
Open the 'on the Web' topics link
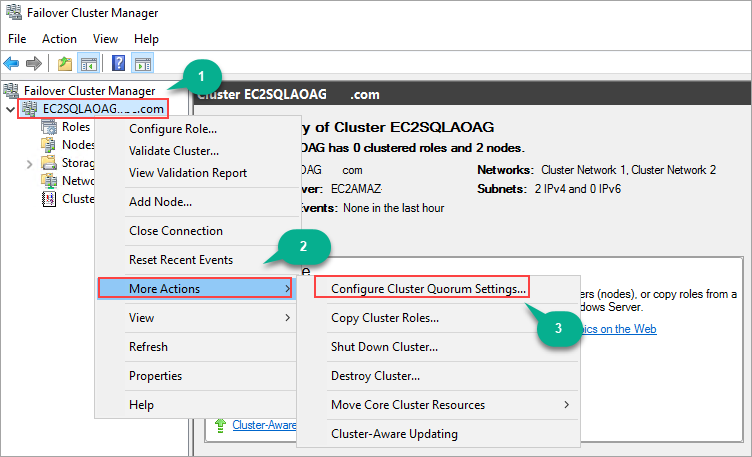[619, 329]
